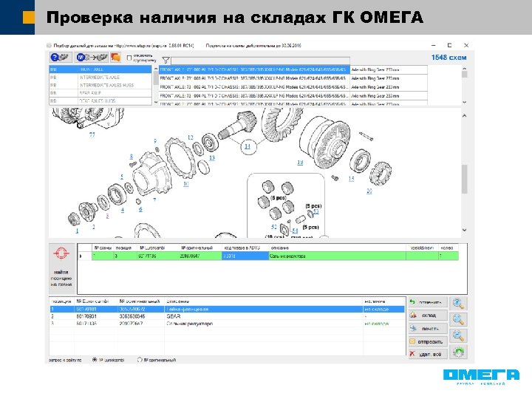Click the diagram vertical scrollbar thumb

(465, 179)
